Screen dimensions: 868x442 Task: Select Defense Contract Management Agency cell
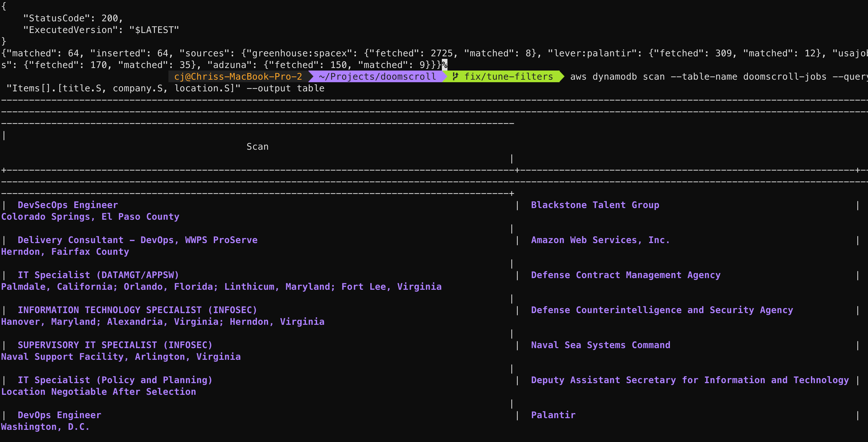point(626,275)
